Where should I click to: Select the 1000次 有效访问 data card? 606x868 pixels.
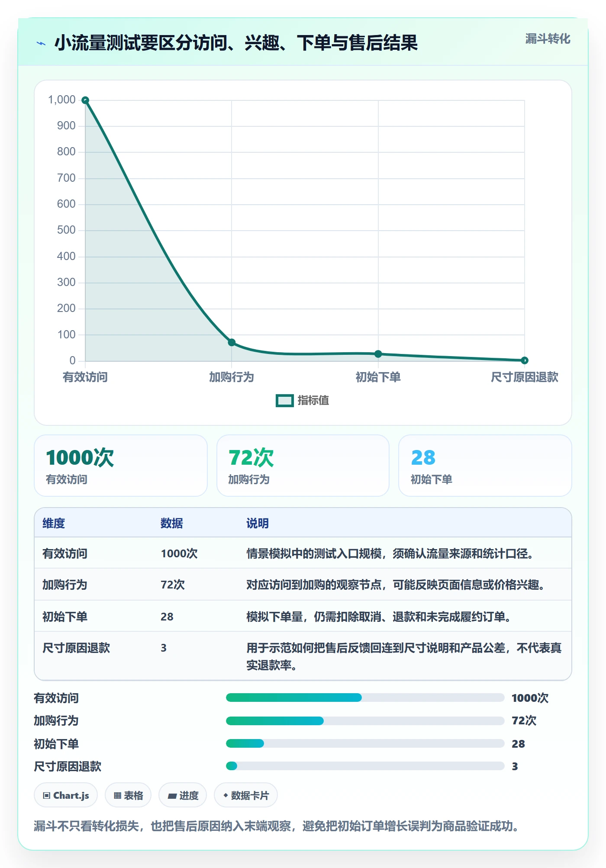(121, 466)
